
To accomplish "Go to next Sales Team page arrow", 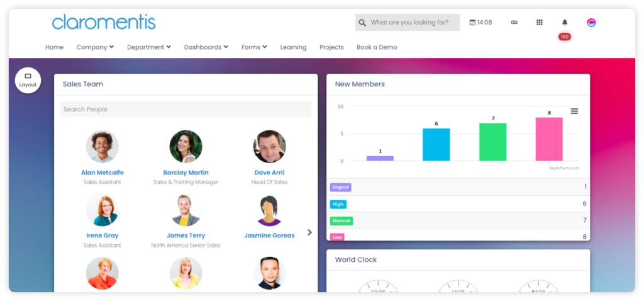I will [309, 232].
